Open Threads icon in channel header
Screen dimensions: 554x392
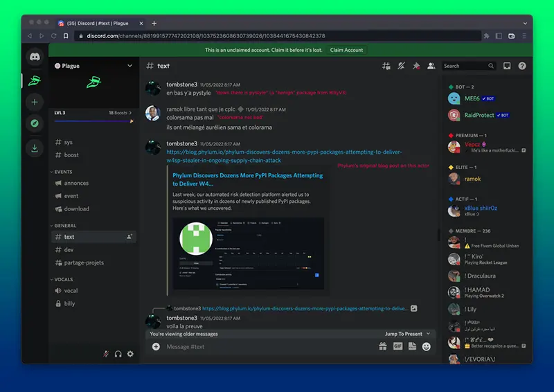pos(386,66)
